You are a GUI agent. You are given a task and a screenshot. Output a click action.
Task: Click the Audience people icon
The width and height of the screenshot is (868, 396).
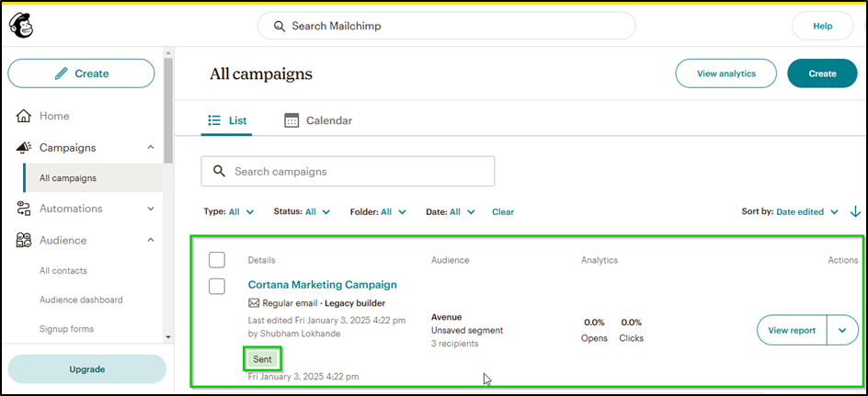click(25, 240)
